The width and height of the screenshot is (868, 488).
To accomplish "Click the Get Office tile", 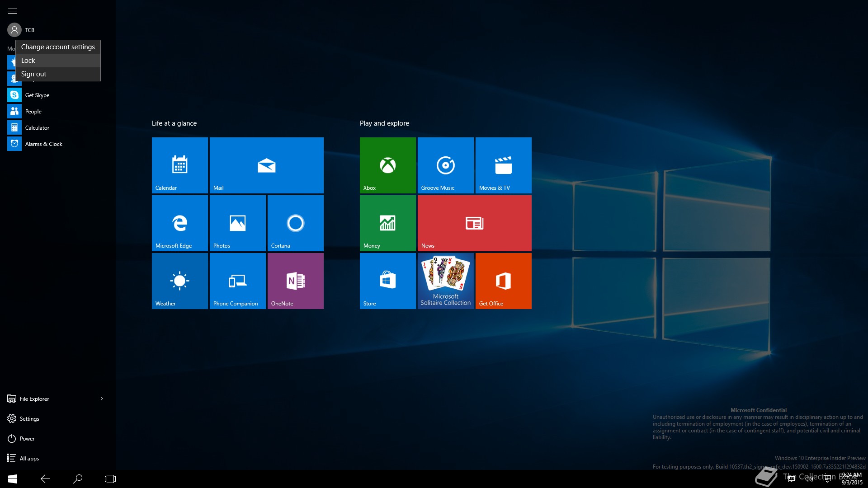I will point(504,281).
